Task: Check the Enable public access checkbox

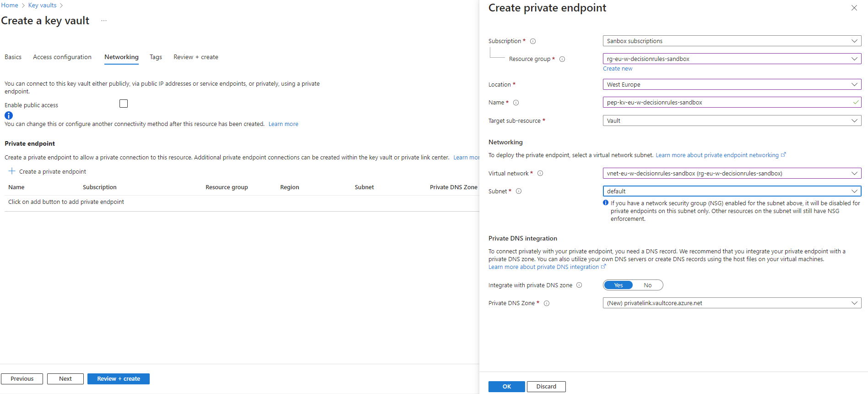Action: click(124, 104)
